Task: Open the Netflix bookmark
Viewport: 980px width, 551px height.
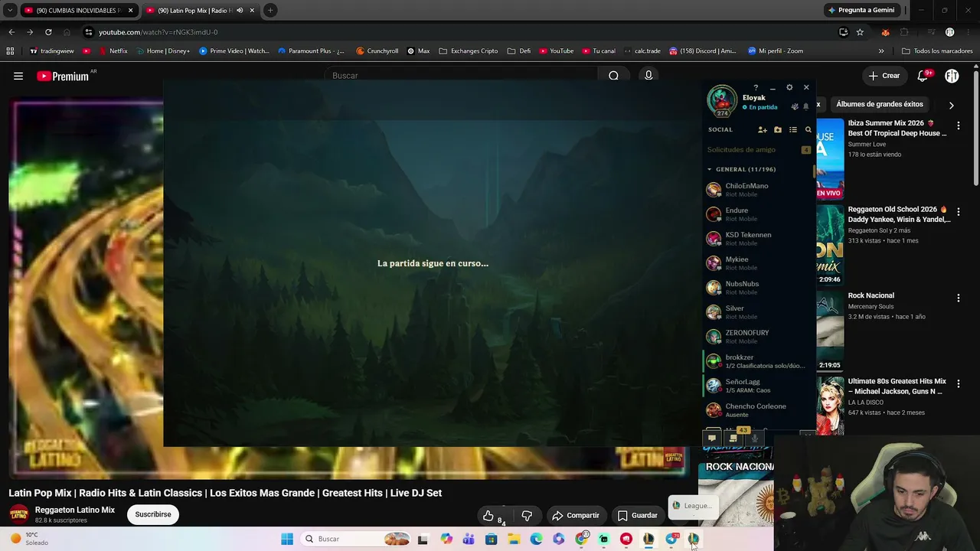Action: tap(112, 51)
